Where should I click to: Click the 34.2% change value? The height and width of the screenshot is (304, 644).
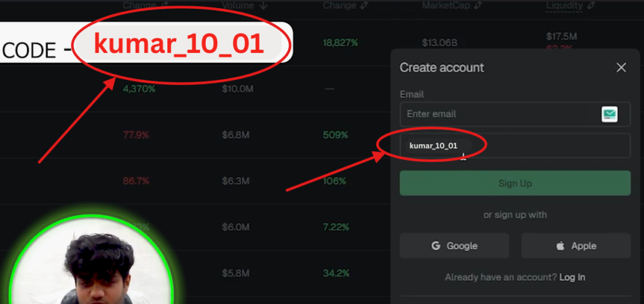coord(336,273)
